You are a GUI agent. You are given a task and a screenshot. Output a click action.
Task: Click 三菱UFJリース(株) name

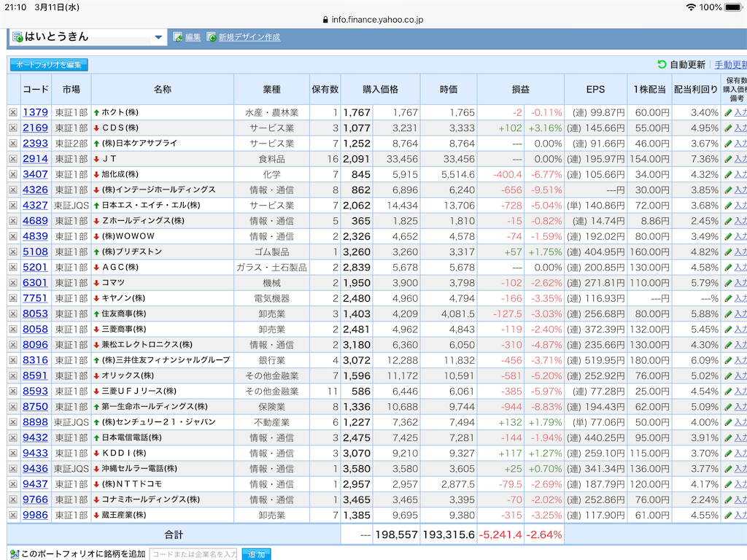(139, 391)
